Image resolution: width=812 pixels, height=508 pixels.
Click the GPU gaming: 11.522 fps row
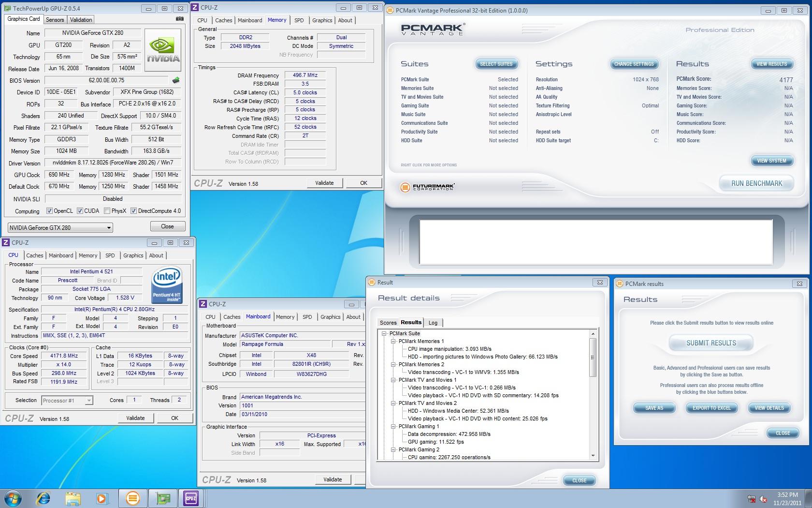pos(435,442)
